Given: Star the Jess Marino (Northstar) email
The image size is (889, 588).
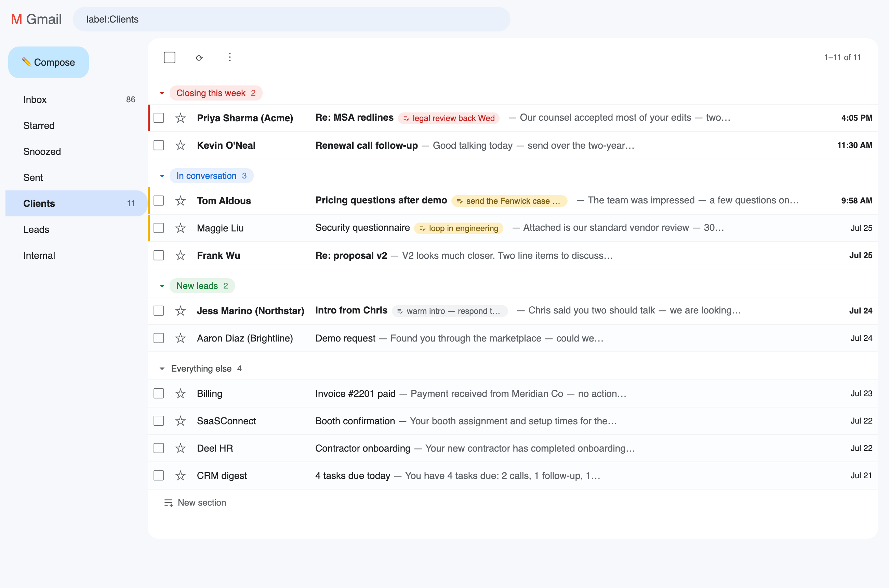Looking at the screenshot, I should pos(181,311).
